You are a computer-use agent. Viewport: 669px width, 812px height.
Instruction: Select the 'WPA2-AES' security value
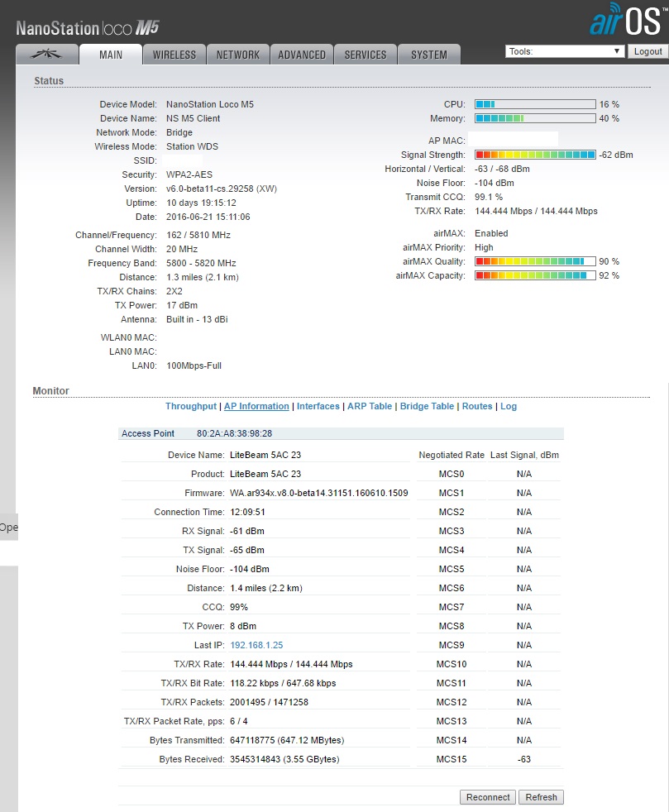189,174
